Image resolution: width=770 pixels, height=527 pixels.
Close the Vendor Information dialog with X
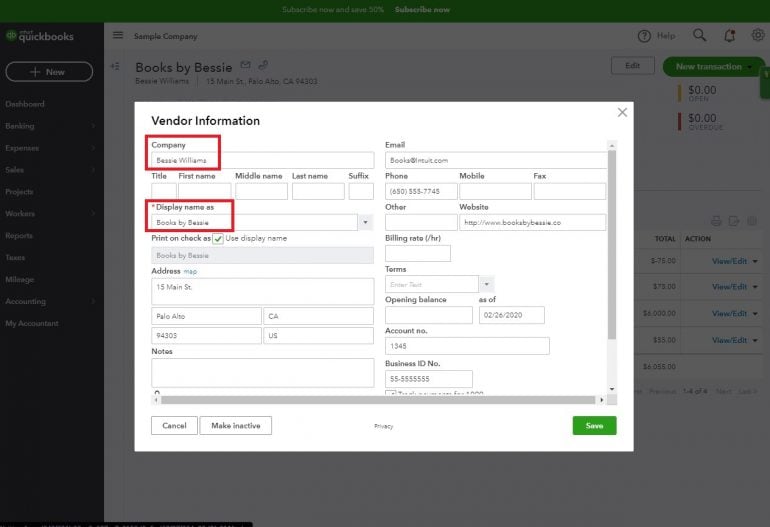622,112
